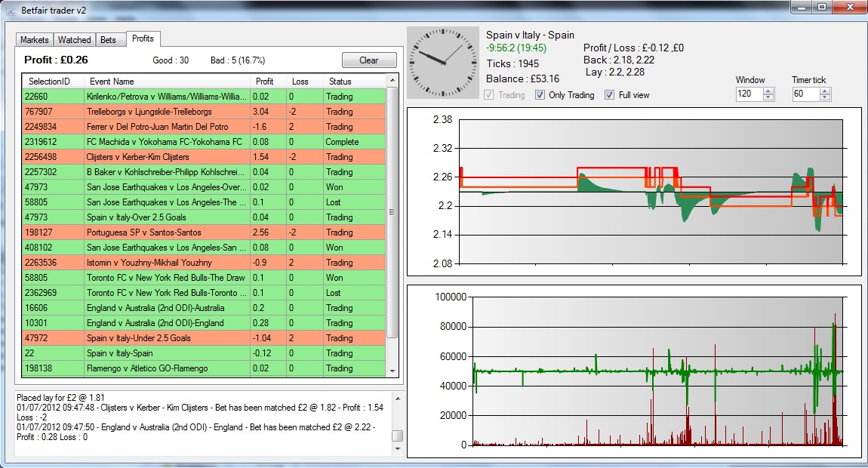The image size is (868, 468).
Task: Switch to the Markets tab
Action: [x=34, y=39]
